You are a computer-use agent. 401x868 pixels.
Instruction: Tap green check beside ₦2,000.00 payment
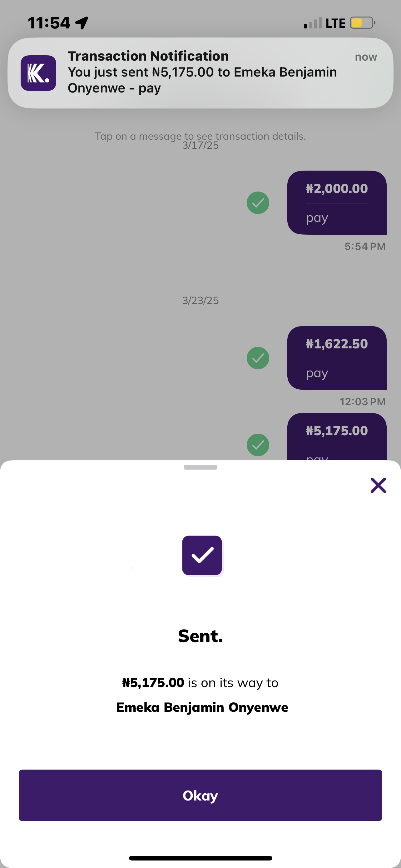258,203
